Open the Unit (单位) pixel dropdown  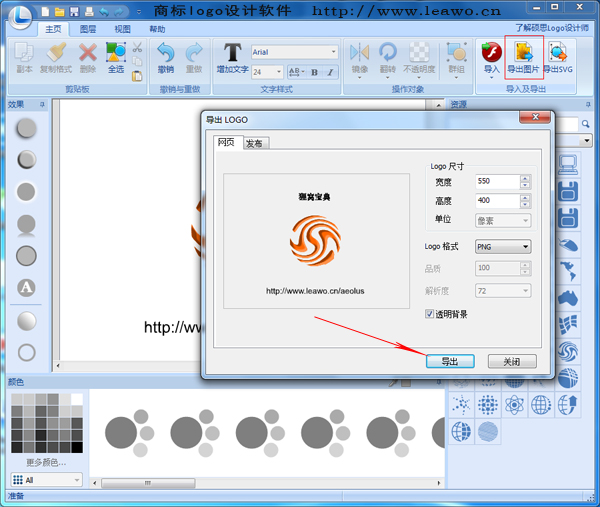503,220
